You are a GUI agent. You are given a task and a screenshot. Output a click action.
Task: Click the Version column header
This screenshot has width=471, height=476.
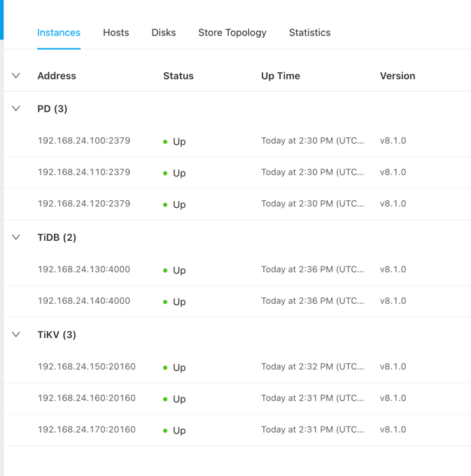tap(398, 76)
